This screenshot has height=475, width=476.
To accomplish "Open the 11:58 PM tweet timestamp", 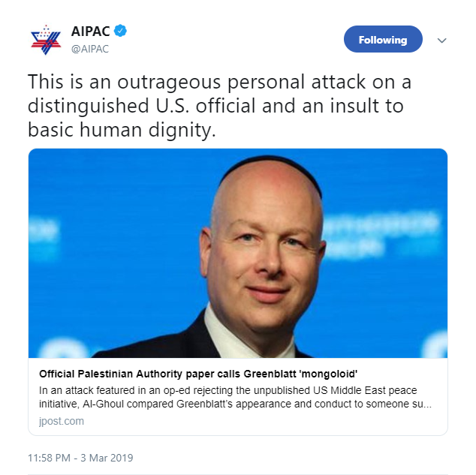I will click(x=49, y=458).
